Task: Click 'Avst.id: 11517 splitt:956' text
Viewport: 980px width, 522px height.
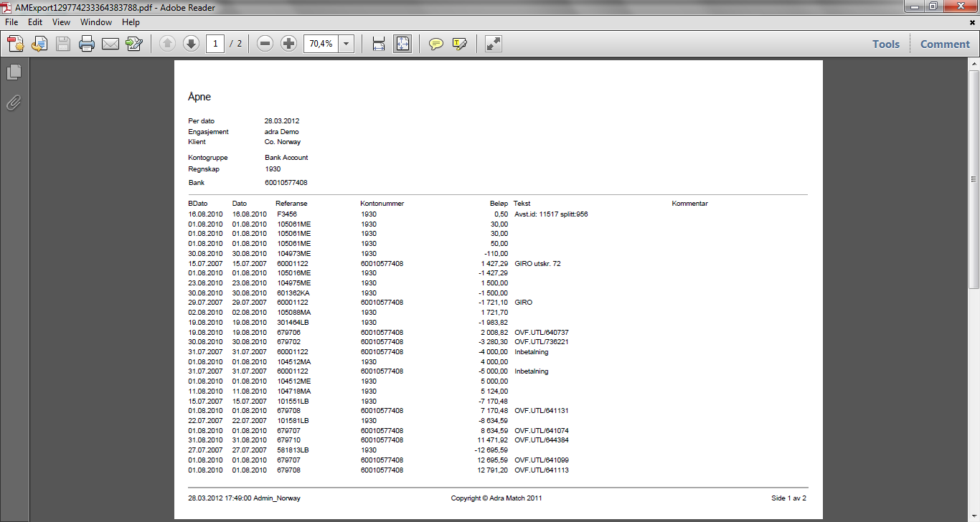Action: 551,214
